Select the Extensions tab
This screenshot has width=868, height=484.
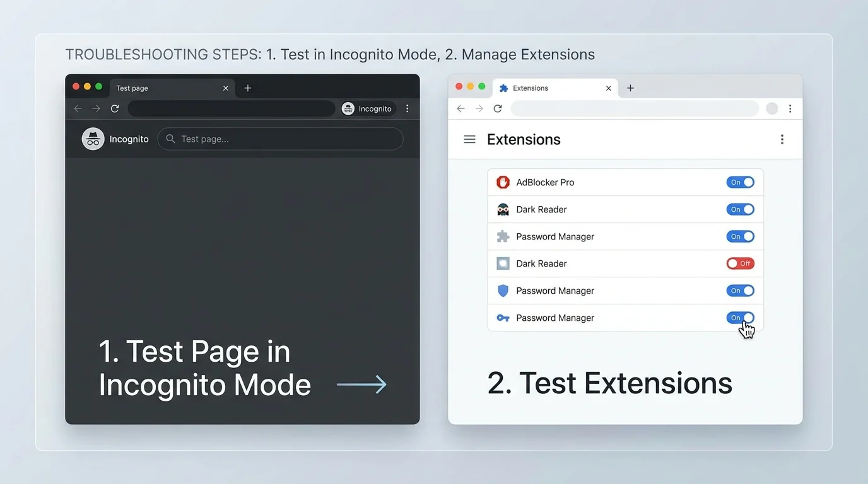click(555, 88)
